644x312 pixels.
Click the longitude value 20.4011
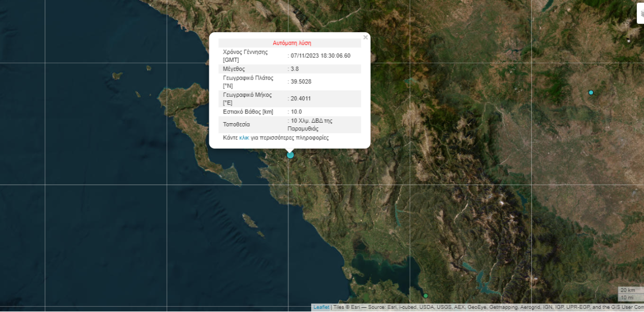coord(301,98)
